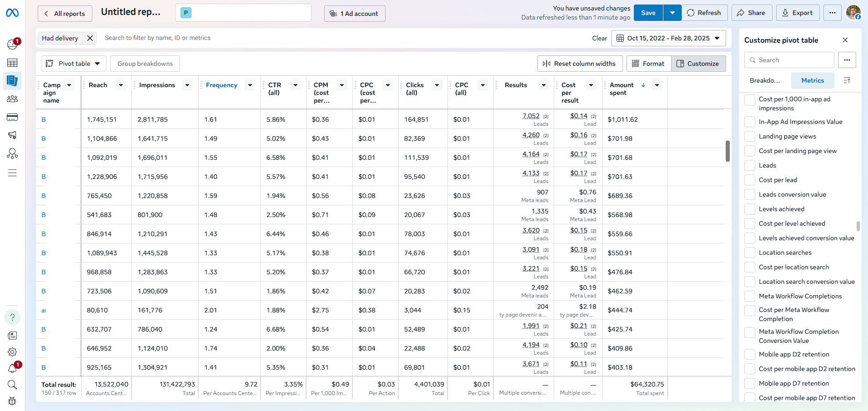Open the search magnifier icon in sidebar
This screenshot has width=868, height=411.
12,385
